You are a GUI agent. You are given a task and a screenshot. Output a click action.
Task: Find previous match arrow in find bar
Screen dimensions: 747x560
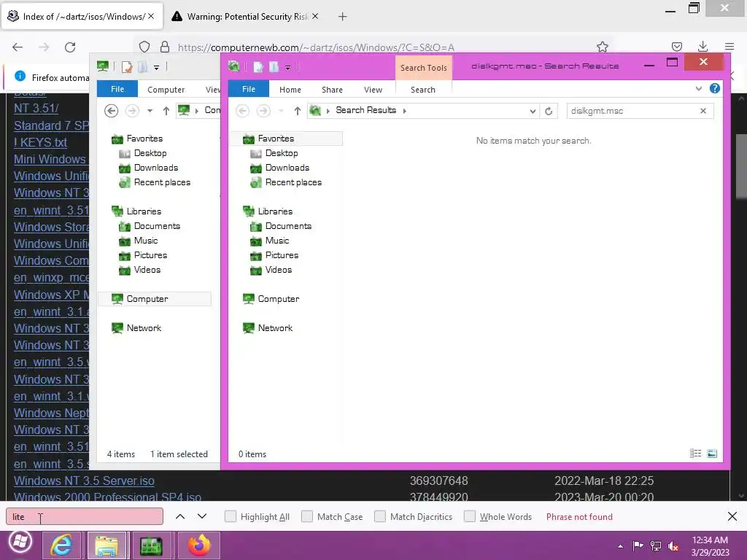180,516
